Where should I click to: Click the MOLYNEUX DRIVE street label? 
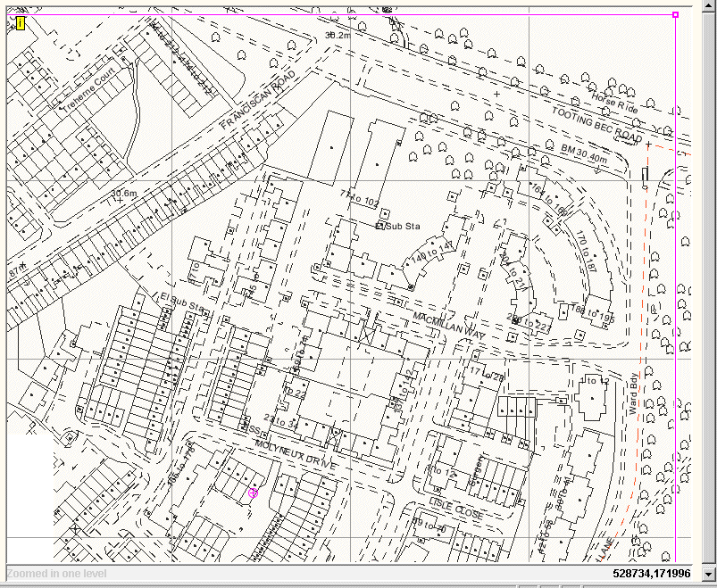pos(296,455)
